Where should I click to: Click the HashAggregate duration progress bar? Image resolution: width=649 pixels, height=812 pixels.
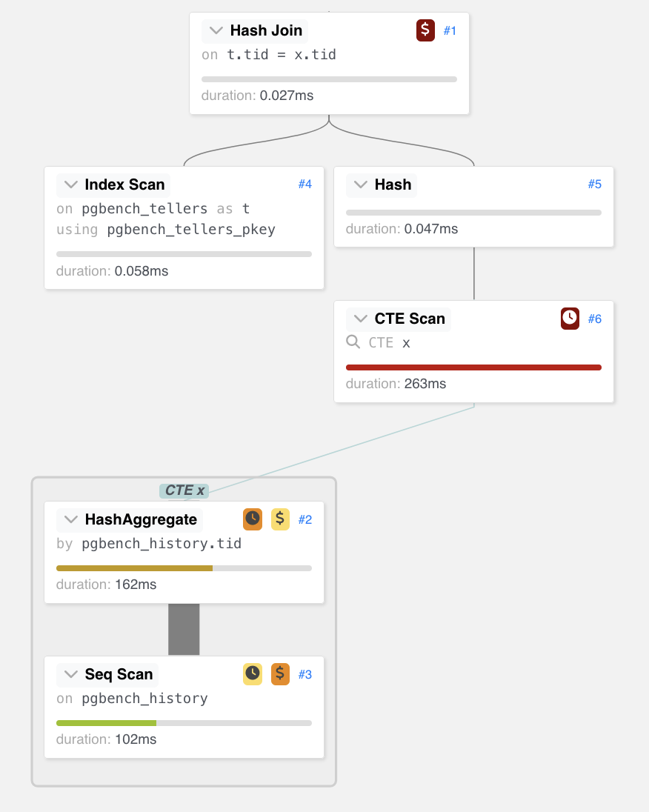click(184, 568)
